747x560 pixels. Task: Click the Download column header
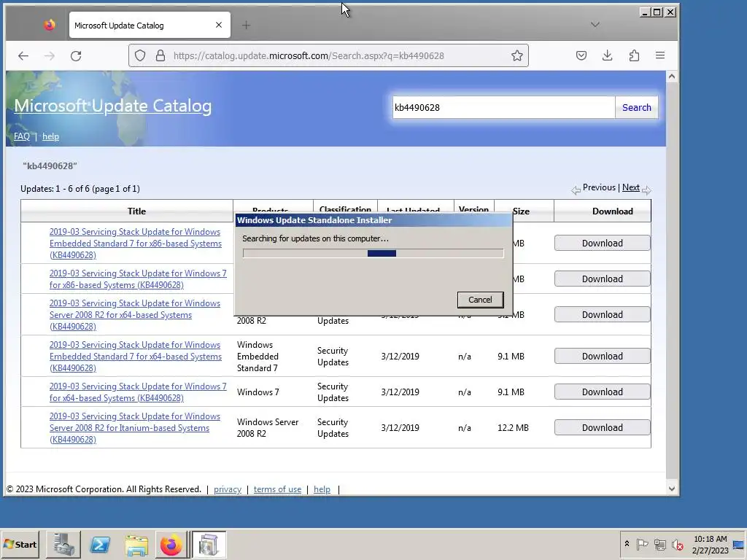click(612, 211)
